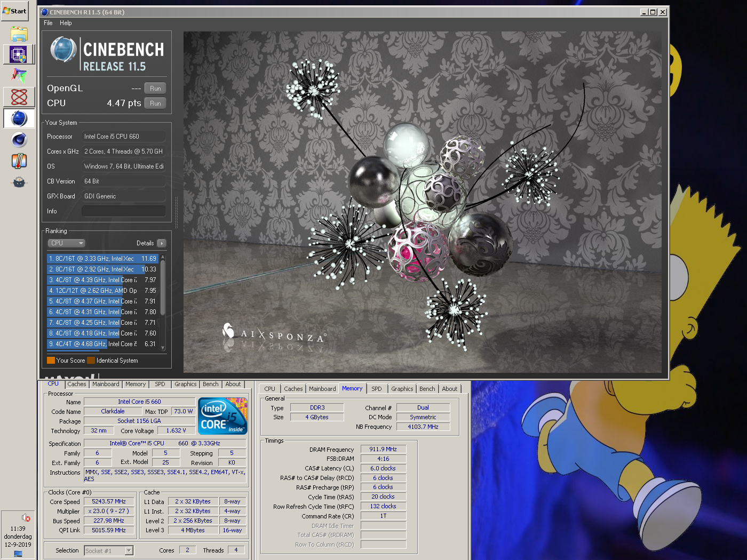Click the empty Info input field

(x=123, y=211)
